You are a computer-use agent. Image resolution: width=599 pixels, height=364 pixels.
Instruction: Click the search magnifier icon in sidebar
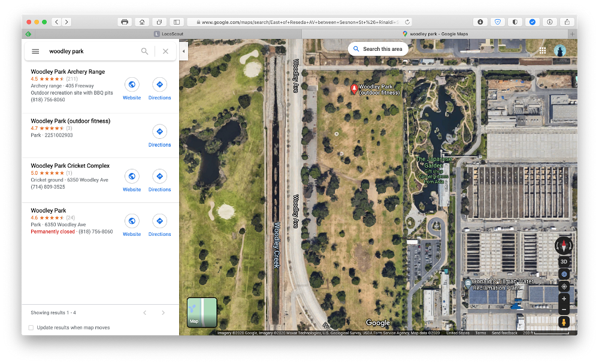coord(144,51)
